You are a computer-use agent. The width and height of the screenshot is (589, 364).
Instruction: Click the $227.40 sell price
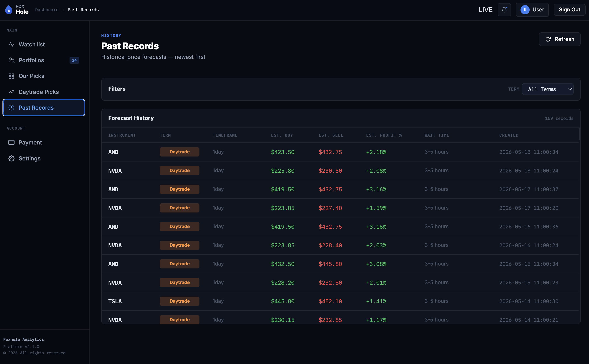tap(330, 208)
